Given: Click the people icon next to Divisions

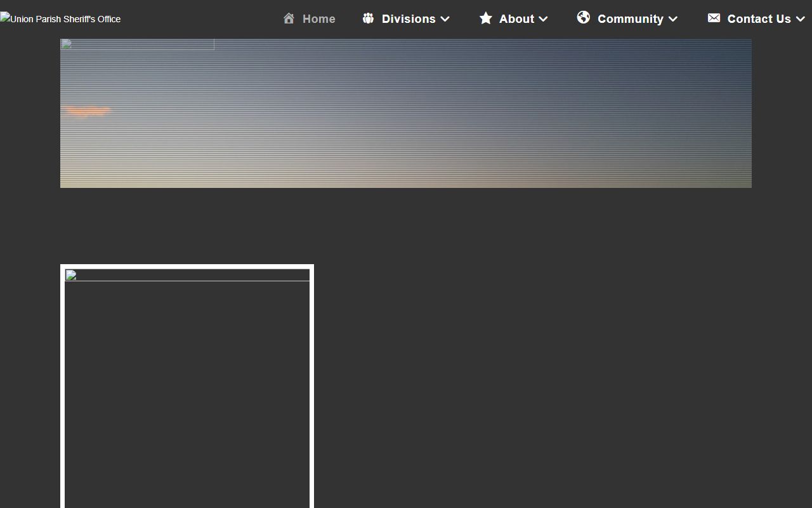Looking at the screenshot, I should (368, 18).
